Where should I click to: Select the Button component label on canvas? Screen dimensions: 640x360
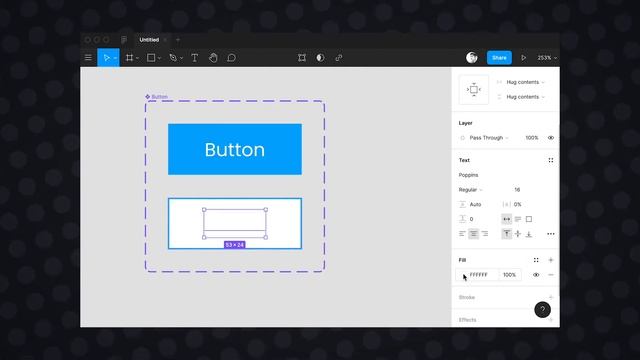(156, 97)
